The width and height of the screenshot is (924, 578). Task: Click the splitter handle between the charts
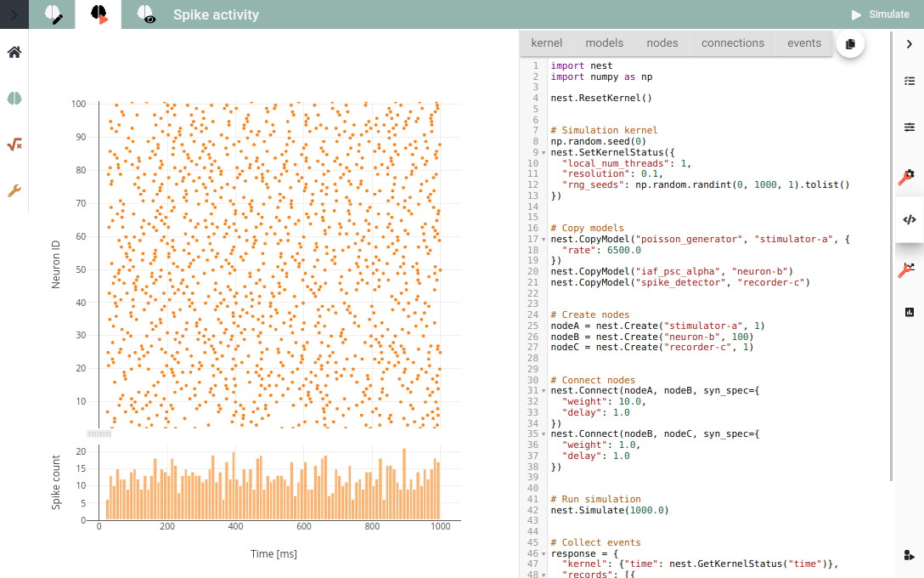(99, 433)
